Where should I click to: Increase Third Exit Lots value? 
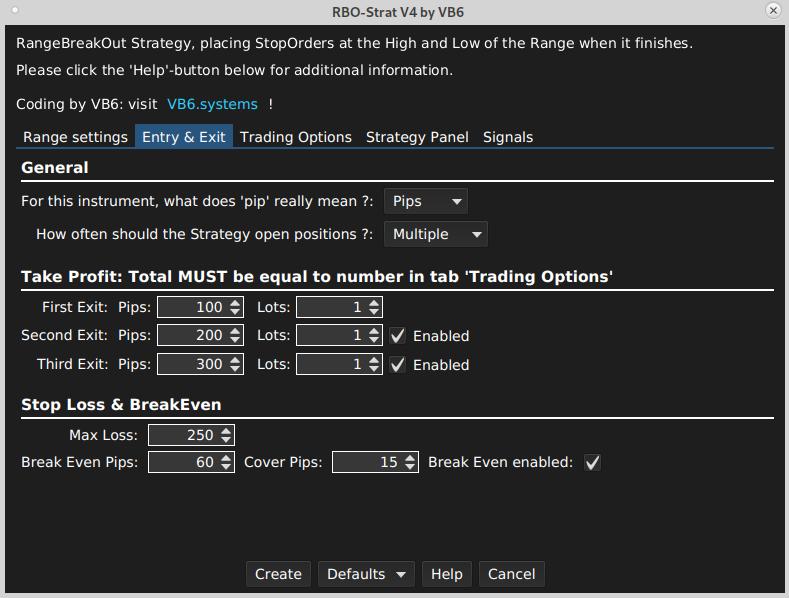point(374,360)
